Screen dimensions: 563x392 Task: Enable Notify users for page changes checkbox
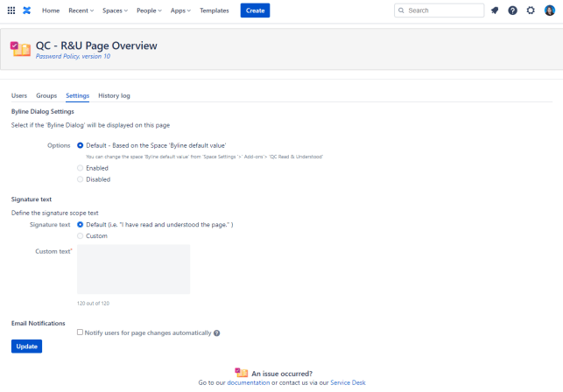click(80, 332)
